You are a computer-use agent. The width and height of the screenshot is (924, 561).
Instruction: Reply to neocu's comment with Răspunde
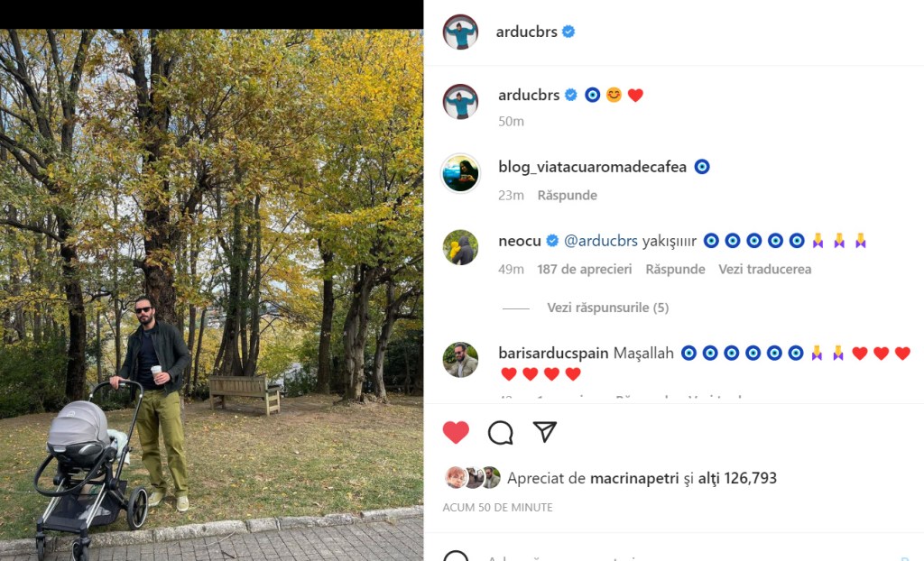[675, 270]
